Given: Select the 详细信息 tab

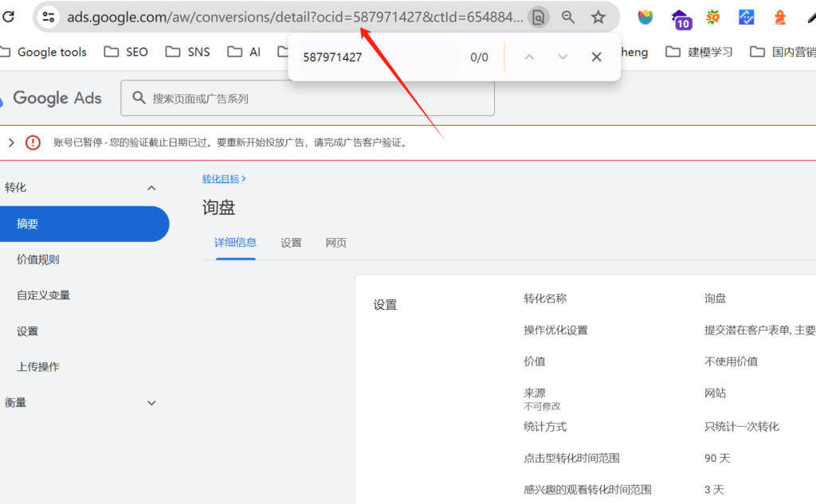Looking at the screenshot, I should tap(235, 243).
